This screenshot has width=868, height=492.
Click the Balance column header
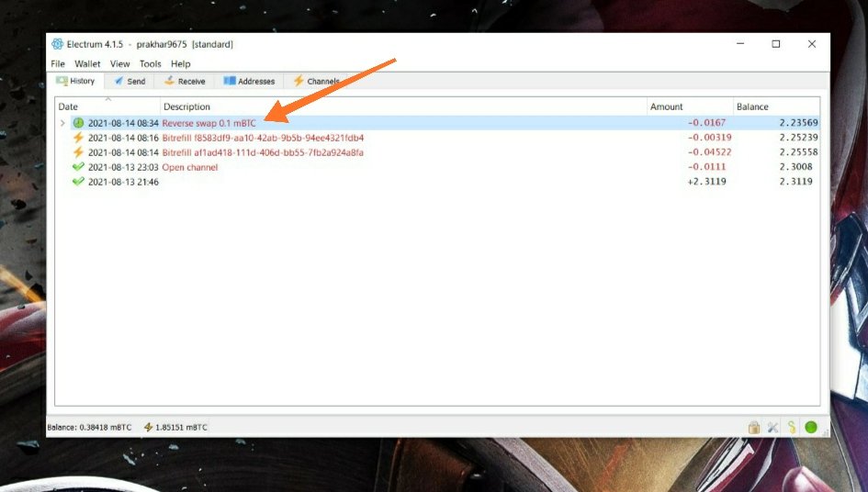[776, 106]
